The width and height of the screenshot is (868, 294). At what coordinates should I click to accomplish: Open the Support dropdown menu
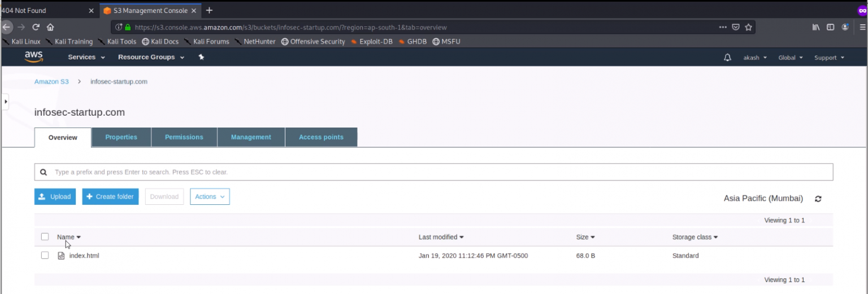(x=829, y=58)
